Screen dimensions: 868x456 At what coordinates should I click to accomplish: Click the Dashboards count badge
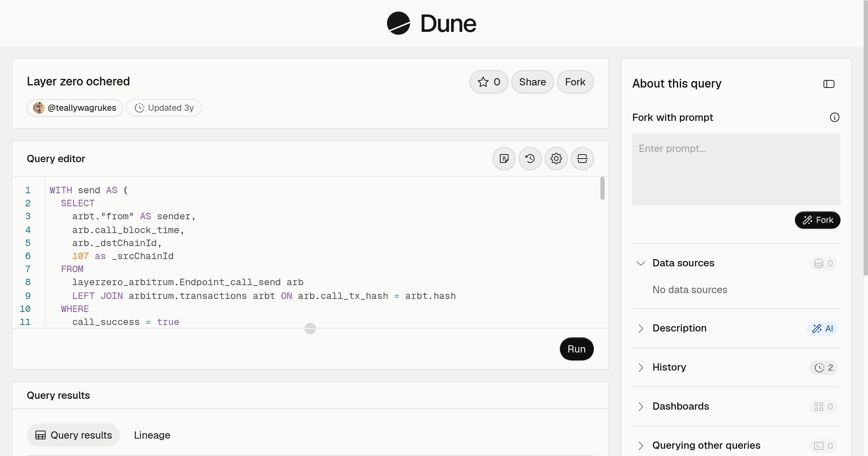pyautogui.click(x=823, y=406)
